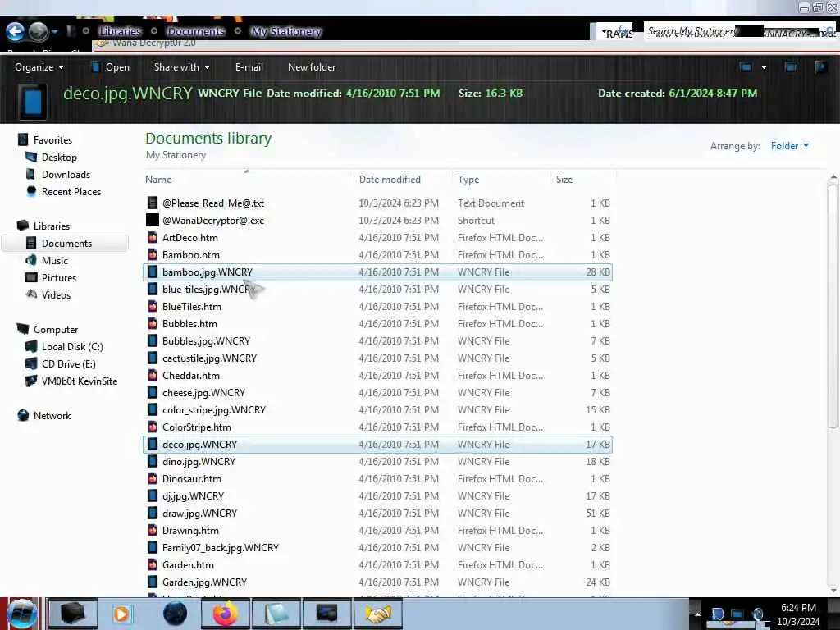Viewport: 840px width, 630px height.
Task: Click the Forward navigation arrow
Action: point(38,32)
